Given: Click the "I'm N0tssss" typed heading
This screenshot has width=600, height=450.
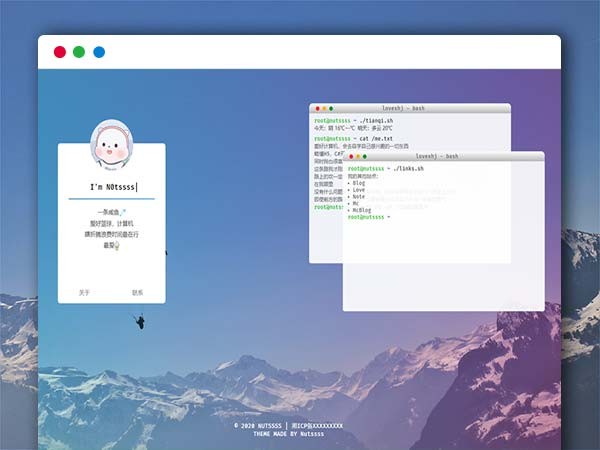Looking at the screenshot, I should [x=112, y=187].
